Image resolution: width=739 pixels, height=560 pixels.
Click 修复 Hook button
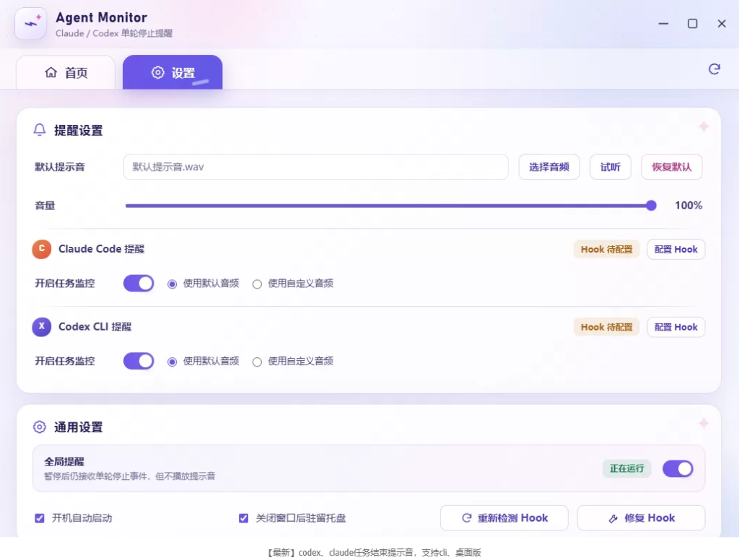[x=641, y=518]
